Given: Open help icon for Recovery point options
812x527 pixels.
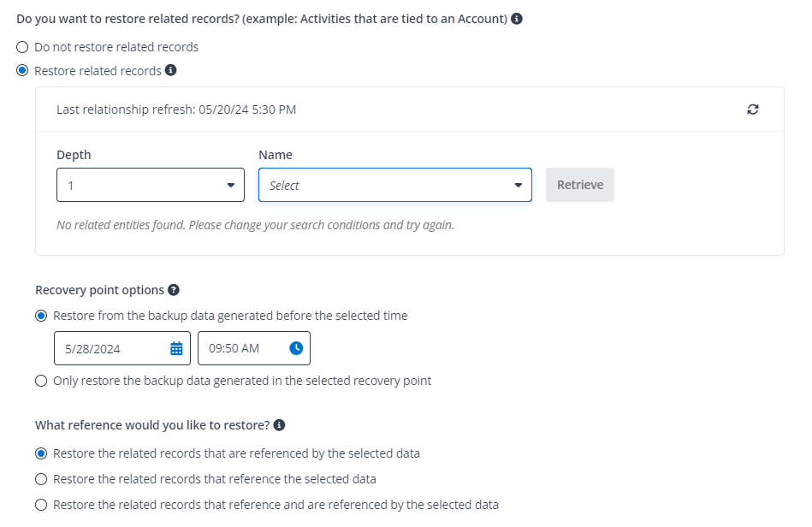Looking at the screenshot, I should [174, 290].
